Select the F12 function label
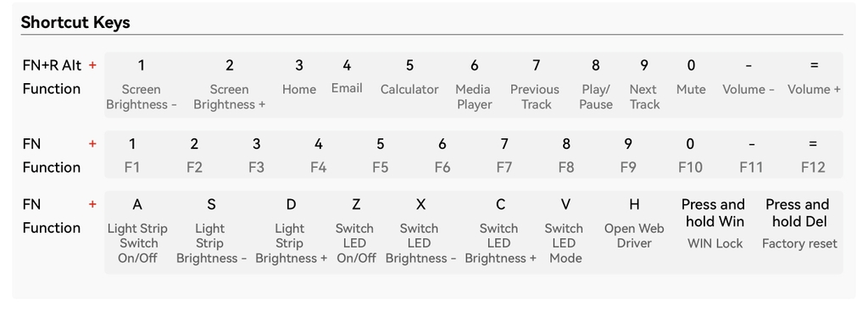The height and width of the screenshot is (311, 868). [813, 167]
